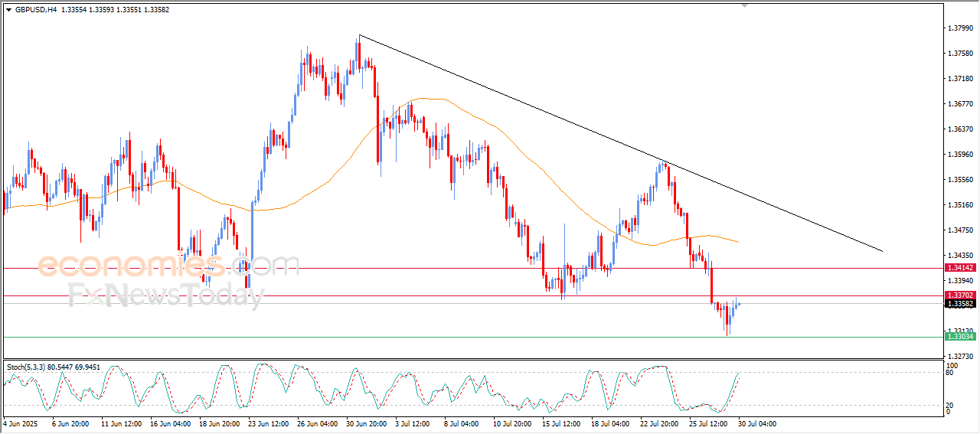This screenshot has width=980, height=434.
Task: Click the 1.33940 price axis value
Action: pyautogui.click(x=960, y=281)
